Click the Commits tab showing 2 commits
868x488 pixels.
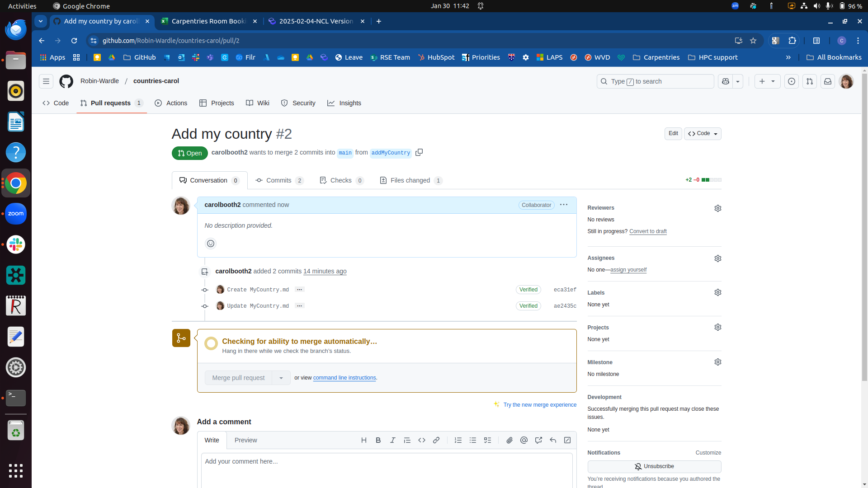coord(279,180)
